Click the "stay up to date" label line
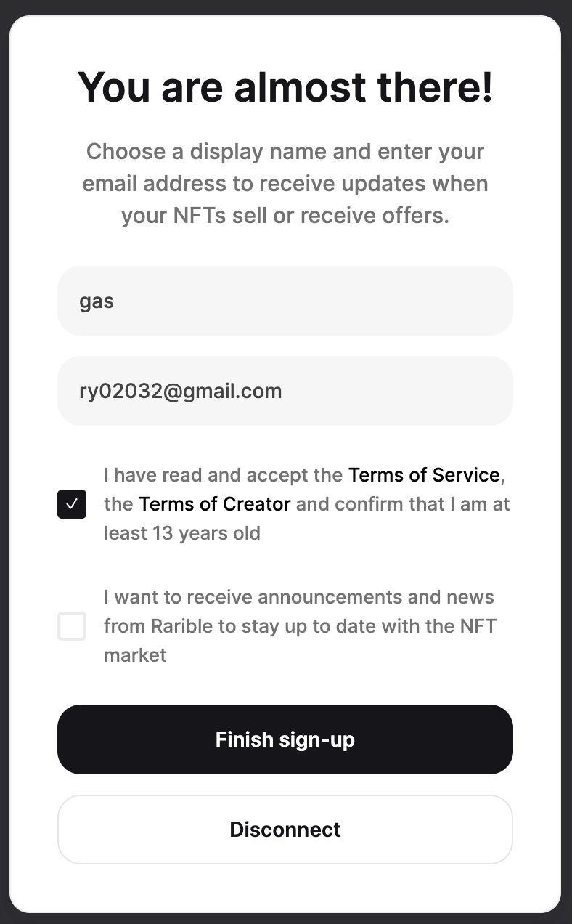572x924 pixels. click(300, 626)
